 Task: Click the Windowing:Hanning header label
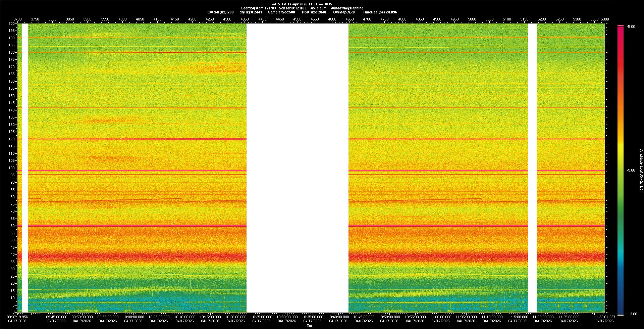347,8
